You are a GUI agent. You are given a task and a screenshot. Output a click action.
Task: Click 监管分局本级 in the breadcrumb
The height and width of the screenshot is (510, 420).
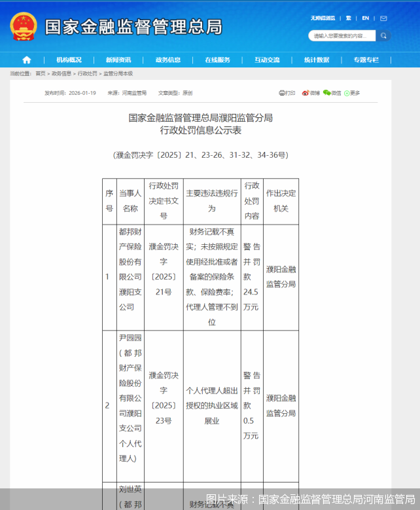pyautogui.click(x=118, y=73)
